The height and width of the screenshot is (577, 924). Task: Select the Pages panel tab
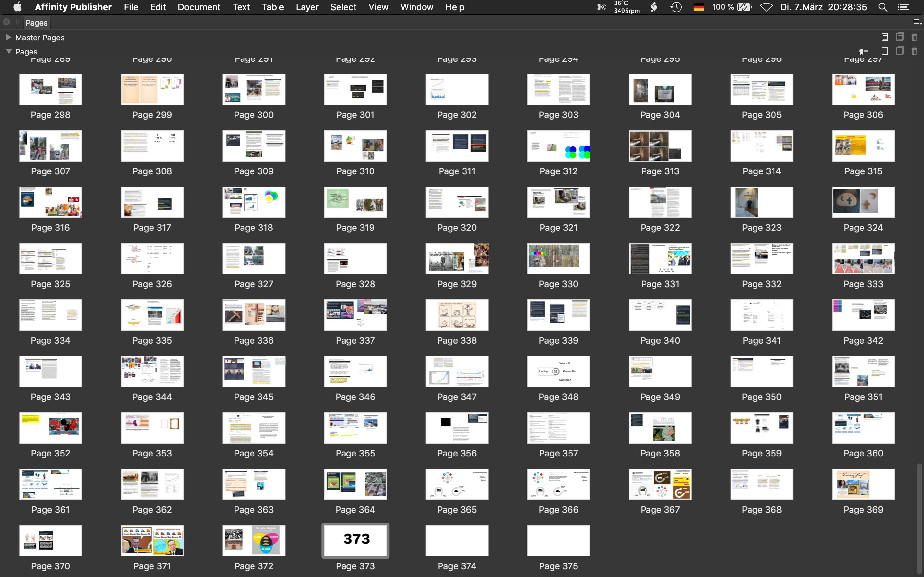[36, 22]
